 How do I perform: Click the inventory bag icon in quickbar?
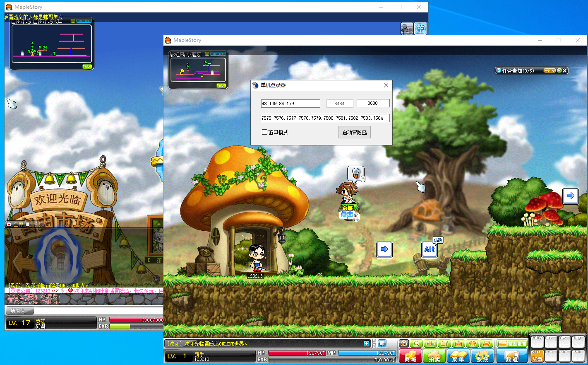458,344
